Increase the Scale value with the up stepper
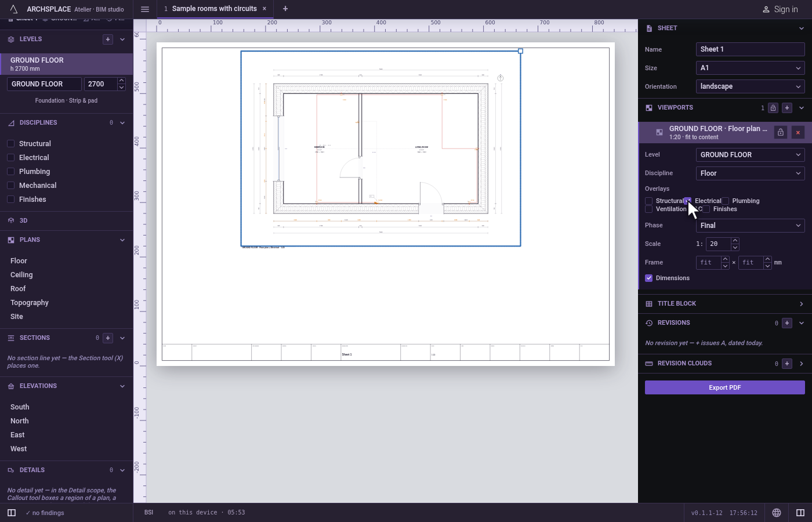812x522 pixels. (x=735, y=241)
